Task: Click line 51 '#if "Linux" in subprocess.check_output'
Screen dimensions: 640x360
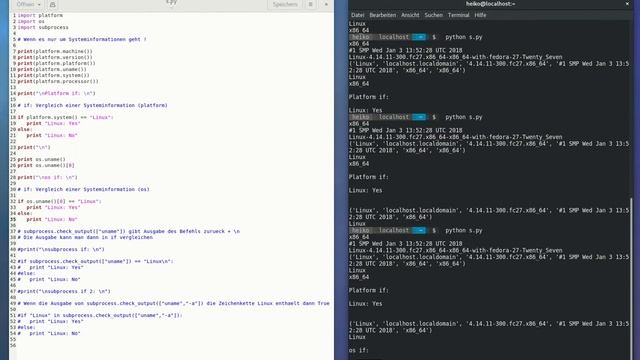Action: 100,315
